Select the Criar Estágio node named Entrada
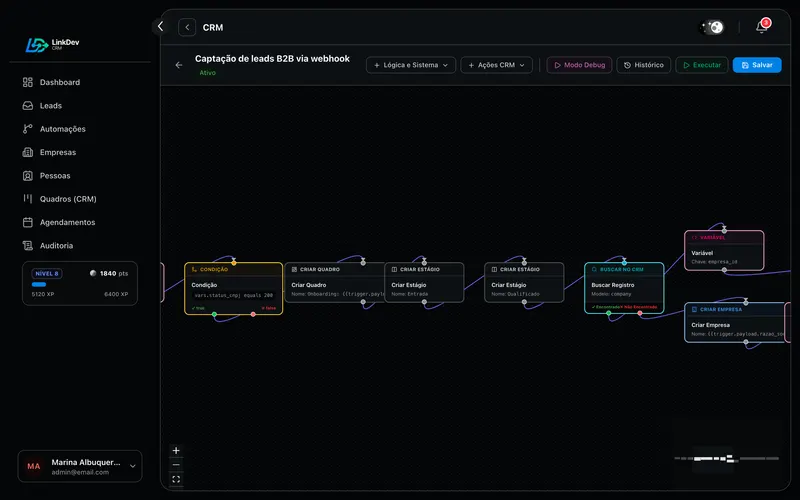800x500 pixels. (x=424, y=282)
